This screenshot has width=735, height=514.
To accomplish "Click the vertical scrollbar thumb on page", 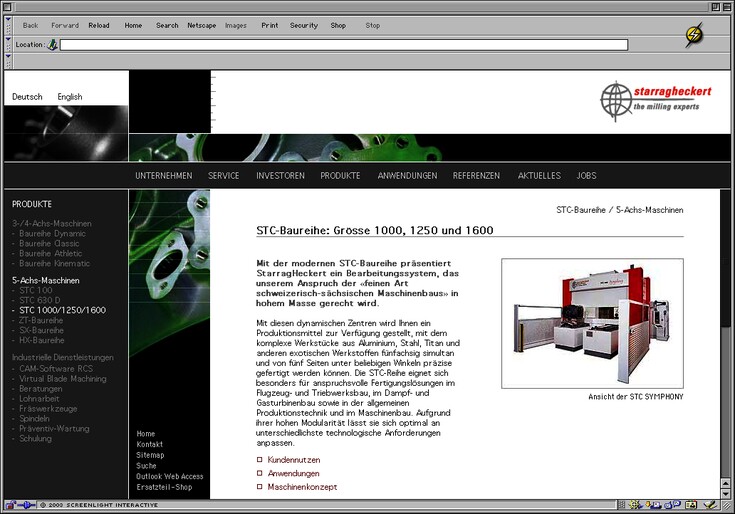I will [726, 258].
